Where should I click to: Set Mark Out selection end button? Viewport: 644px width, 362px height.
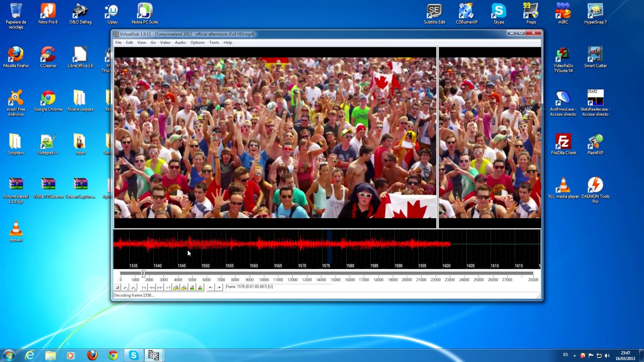(x=219, y=287)
